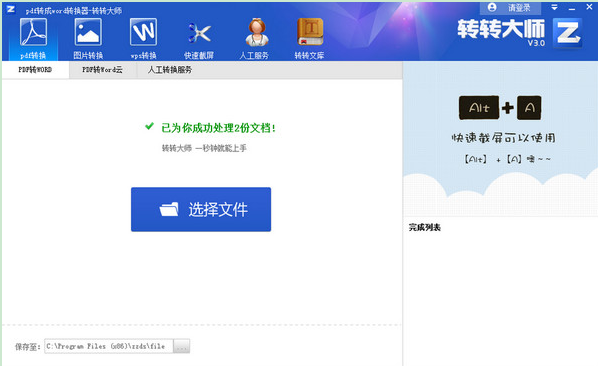Click the folder icon on 选择文件 button
This screenshot has height=366, width=598.
click(x=169, y=209)
